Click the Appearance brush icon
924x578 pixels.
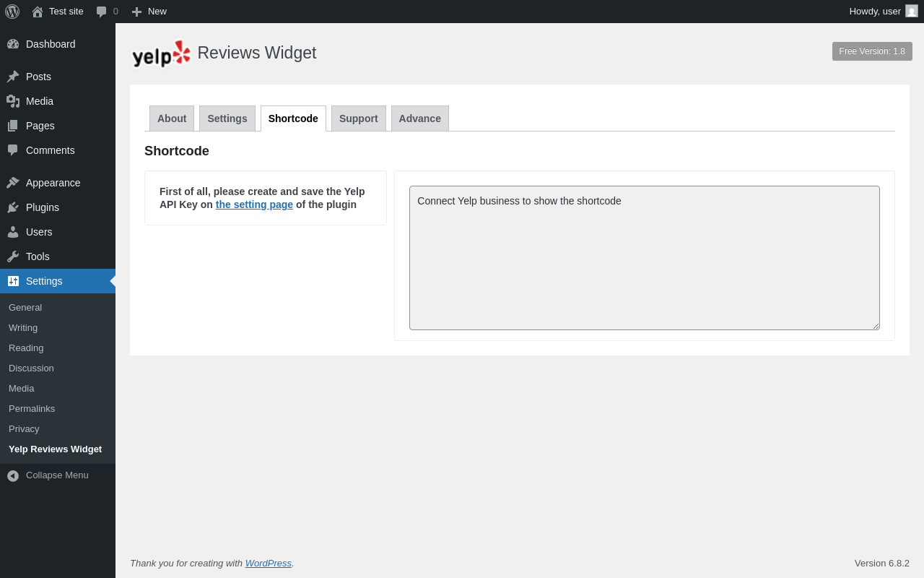pos(13,183)
